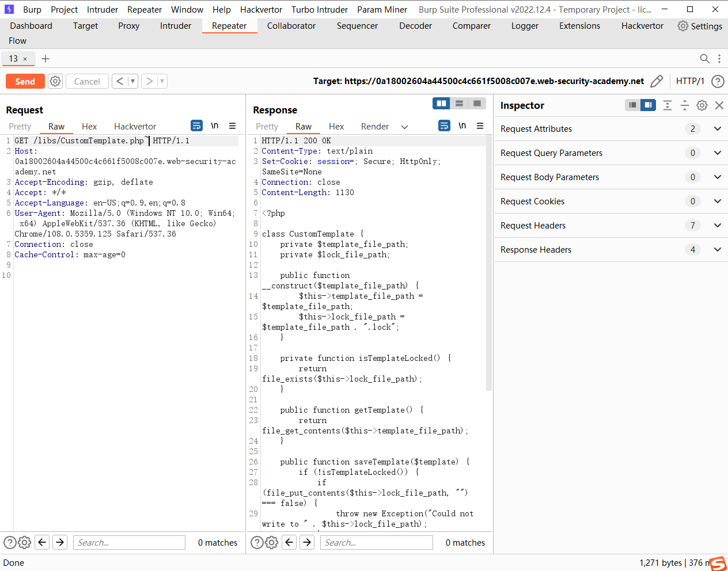Toggle word wrap in Request editor
The image size is (728, 571).
[x=196, y=125]
